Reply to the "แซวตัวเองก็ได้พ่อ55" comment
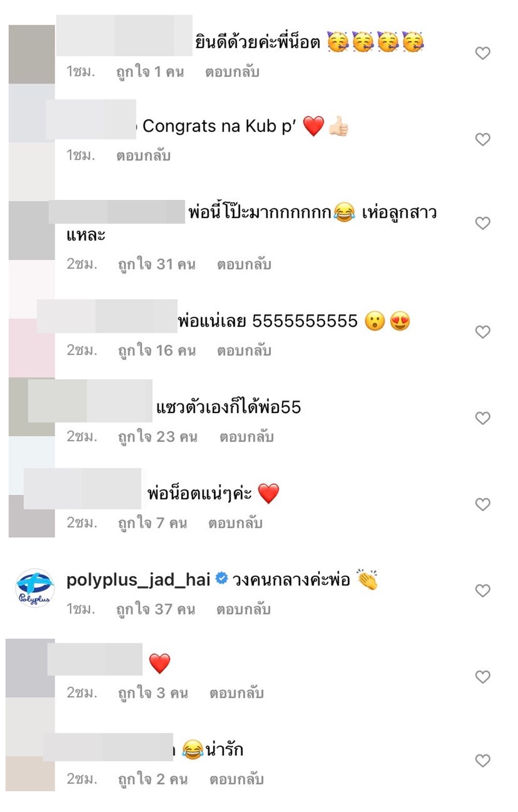Viewport: 518px width, 812px height. pos(246,437)
